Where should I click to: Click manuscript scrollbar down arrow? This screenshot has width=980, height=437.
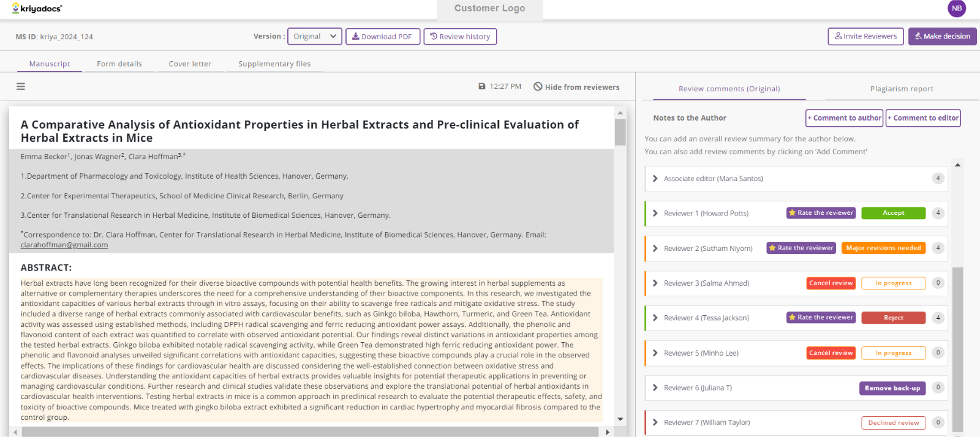[x=620, y=419]
